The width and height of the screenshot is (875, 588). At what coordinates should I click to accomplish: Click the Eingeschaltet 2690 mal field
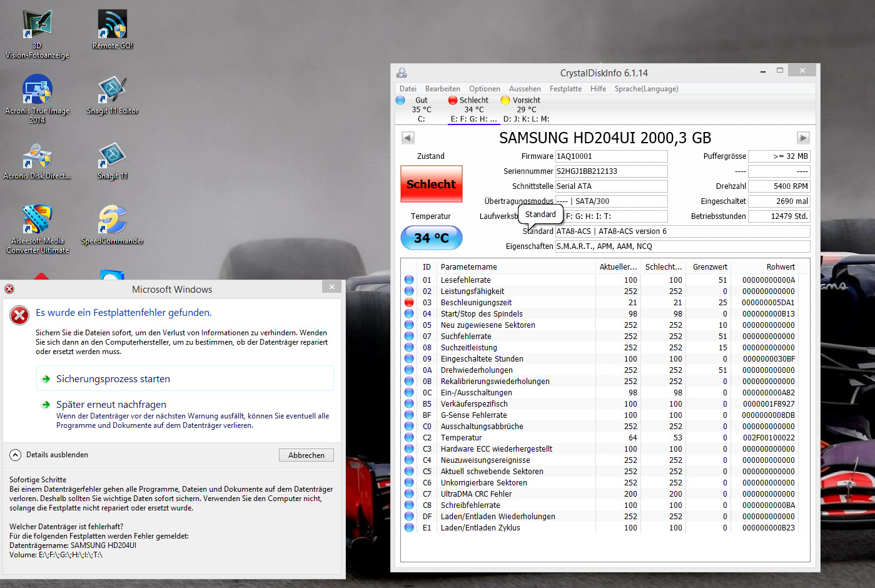click(779, 201)
